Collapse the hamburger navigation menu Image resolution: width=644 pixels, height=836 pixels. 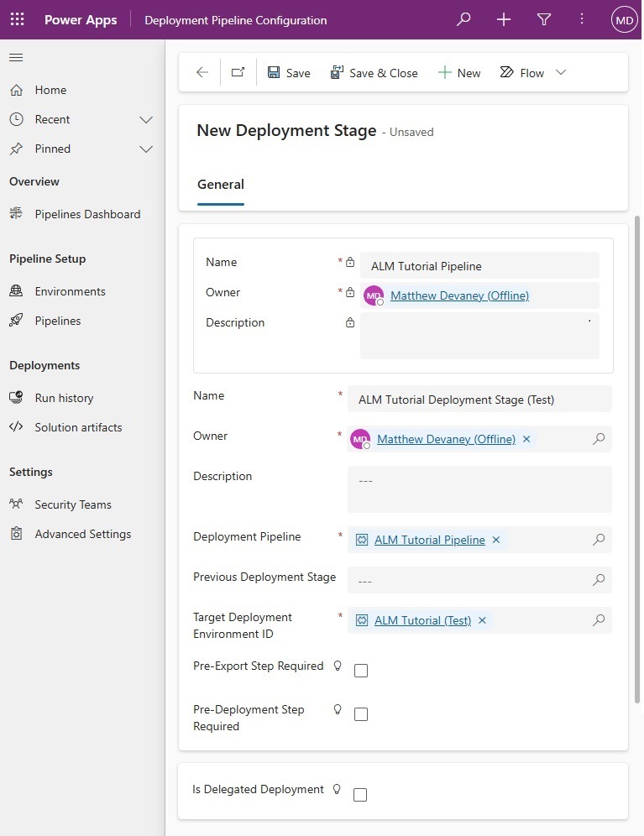tap(16, 58)
